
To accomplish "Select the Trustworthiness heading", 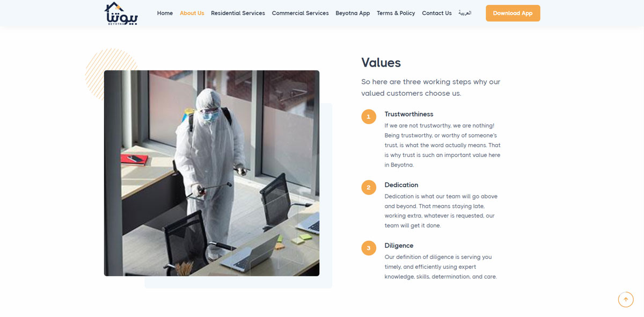I will (x=408, y=114).
